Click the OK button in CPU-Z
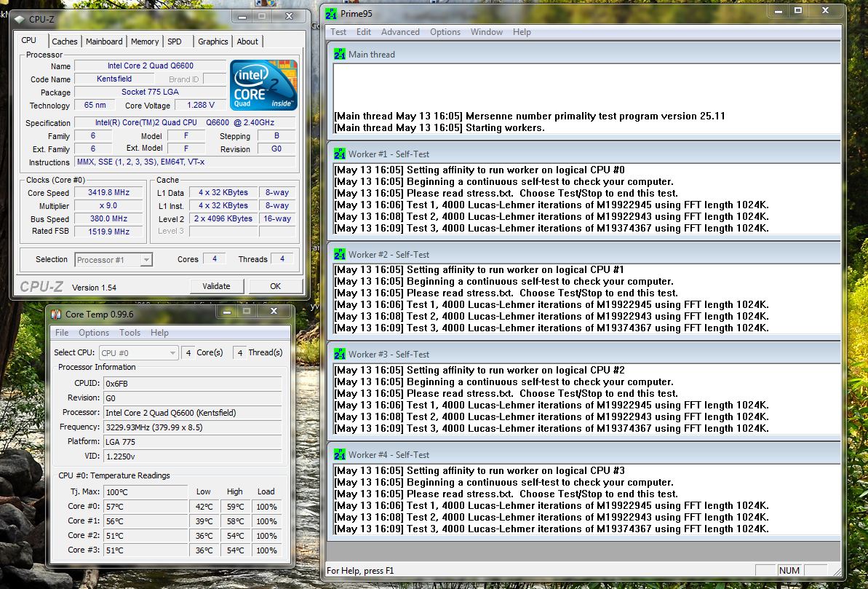 tap(275, 286)
